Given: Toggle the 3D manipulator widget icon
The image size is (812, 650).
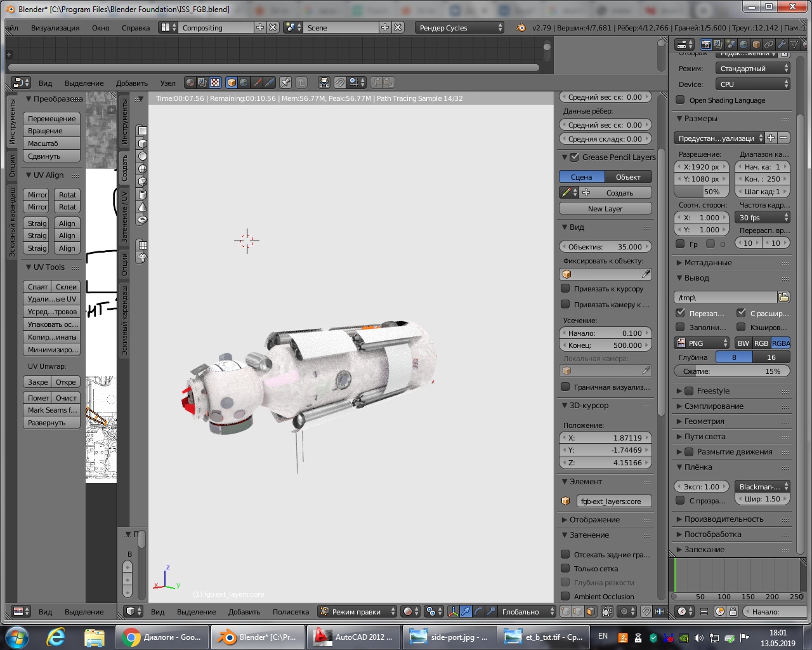Looking at the screenshot, I should pyautogui.click(x=453, y=611).
